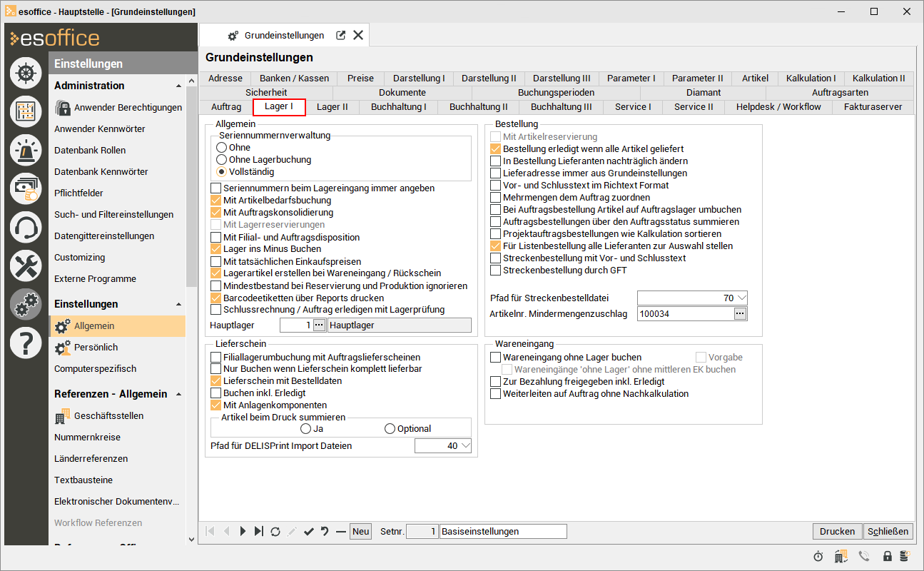Click the Artikelnr. Mindermengenzuschlag field
The width and height of the screenshot is (924, 571).
pos(685,314)
